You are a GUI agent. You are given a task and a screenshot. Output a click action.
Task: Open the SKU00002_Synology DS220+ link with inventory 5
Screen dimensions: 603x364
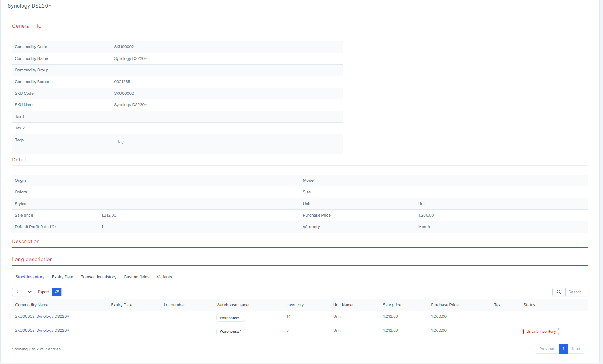(42, 330)
